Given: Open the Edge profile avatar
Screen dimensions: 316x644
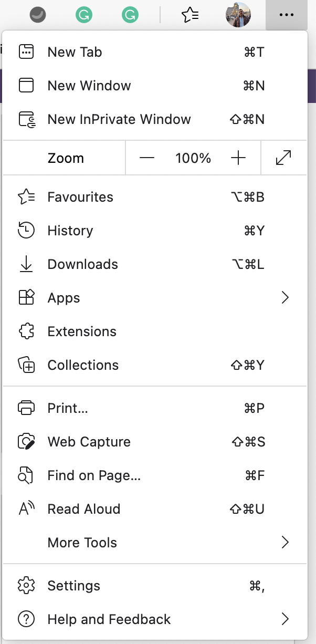Looking at the screenshot, I should pyautogui.click(x=239, y=14).
